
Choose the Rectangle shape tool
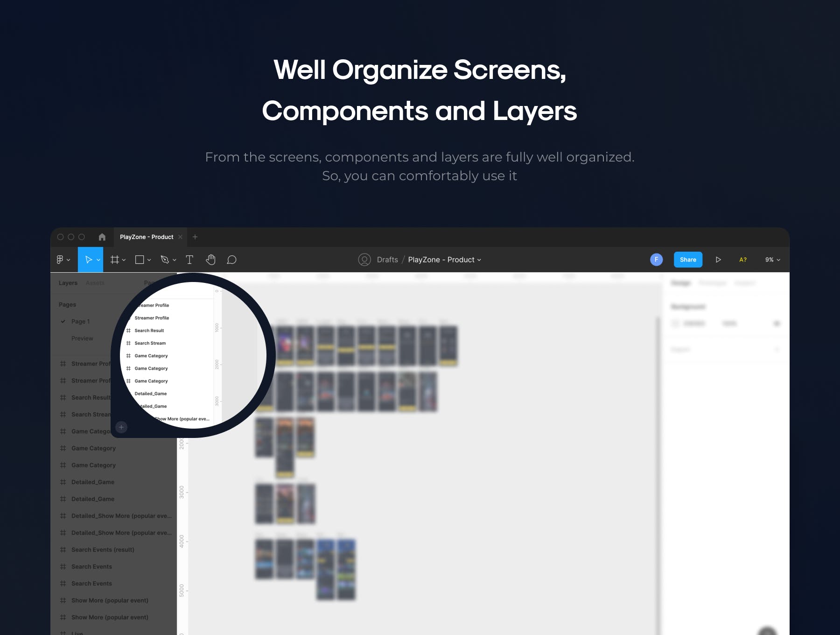click(x=140, y=260)
